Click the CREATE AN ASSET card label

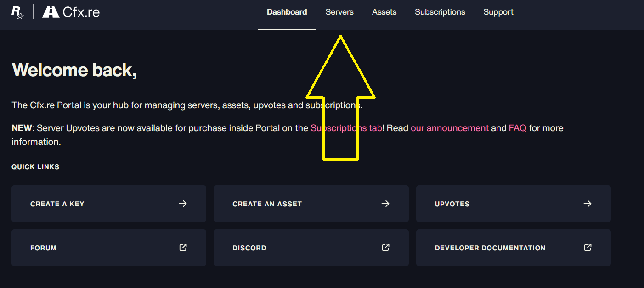coord(267,204)
